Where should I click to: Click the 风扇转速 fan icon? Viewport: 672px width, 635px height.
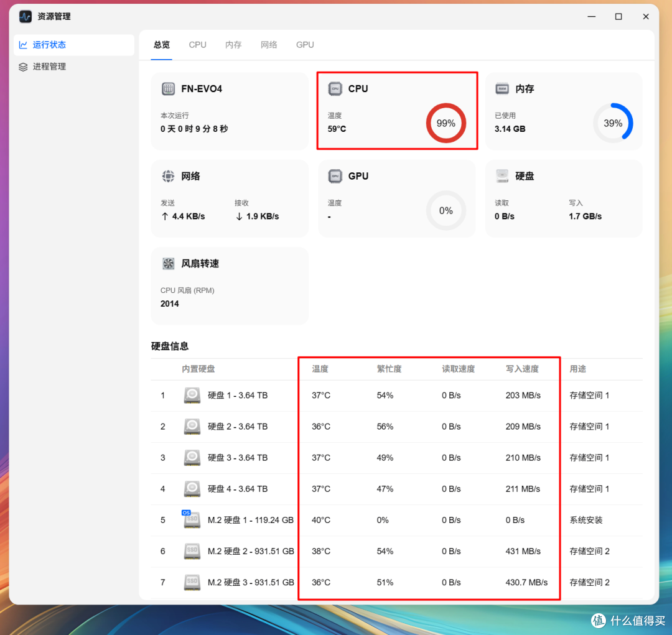click(x=168, y=264)
